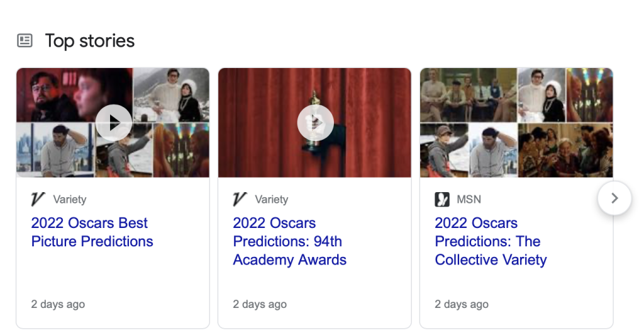The height and width of the screenshot is (330, 644).
Task: Click "2 days ago" on MSN card
Action: (x=462, y=304)
